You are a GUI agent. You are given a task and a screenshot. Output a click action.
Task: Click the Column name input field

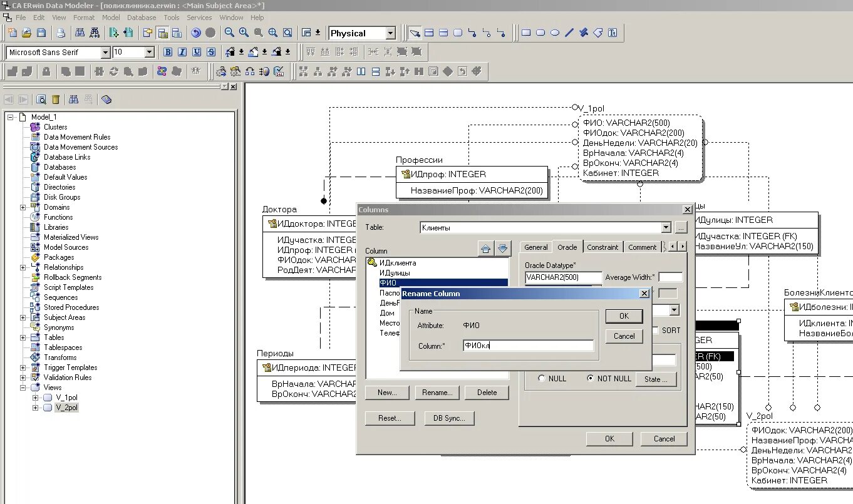click(x=528, y=346)
